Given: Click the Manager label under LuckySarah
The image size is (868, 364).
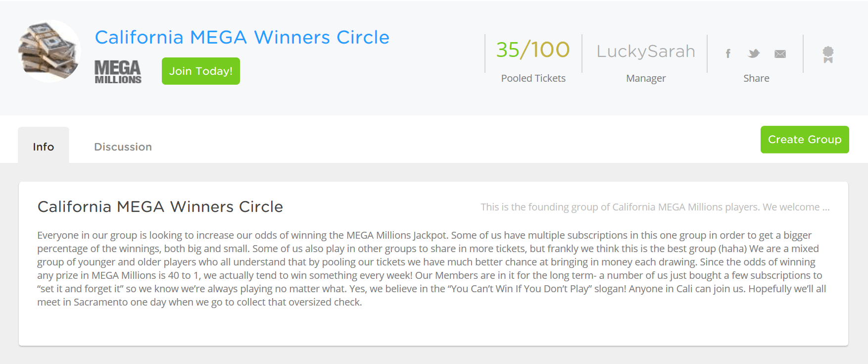Looking at the screenshot, I should pyautogui.click(x=645, y=78).
